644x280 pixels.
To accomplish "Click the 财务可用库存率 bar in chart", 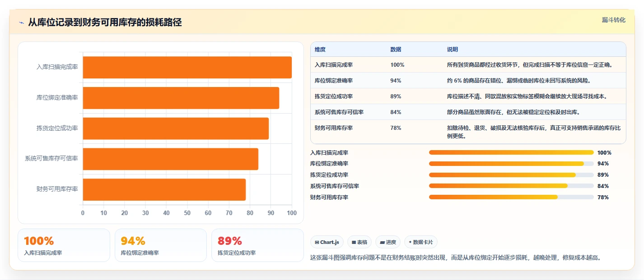I will tap(164, 189).
